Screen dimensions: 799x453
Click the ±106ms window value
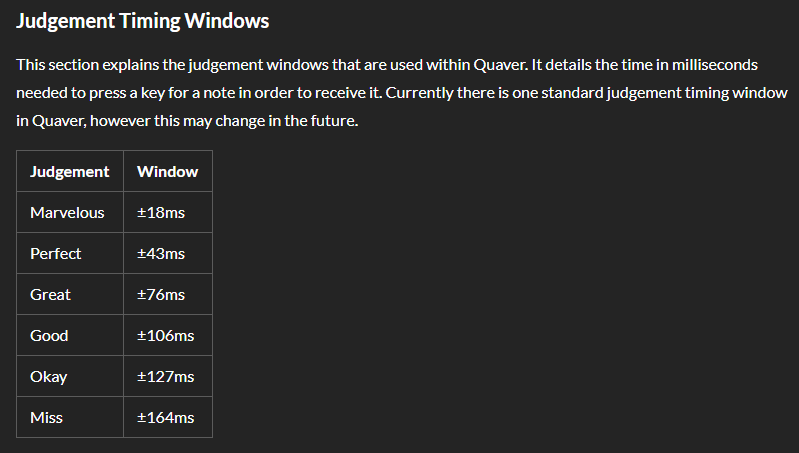click(165, 335)
